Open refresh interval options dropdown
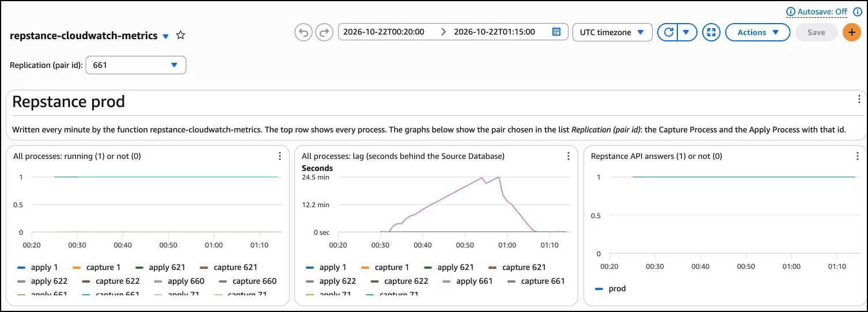 click(687, 32)
